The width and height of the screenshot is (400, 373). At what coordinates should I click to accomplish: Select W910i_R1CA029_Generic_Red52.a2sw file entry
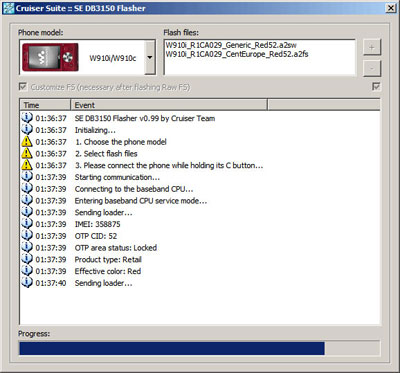click(x=231, y=45)
